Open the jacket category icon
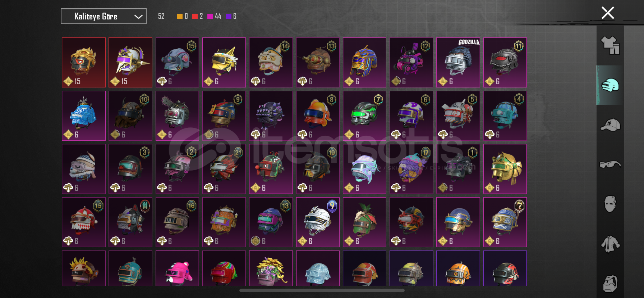Image resolution: width=644 pixels, height=298 pixels. click(610, 244)
